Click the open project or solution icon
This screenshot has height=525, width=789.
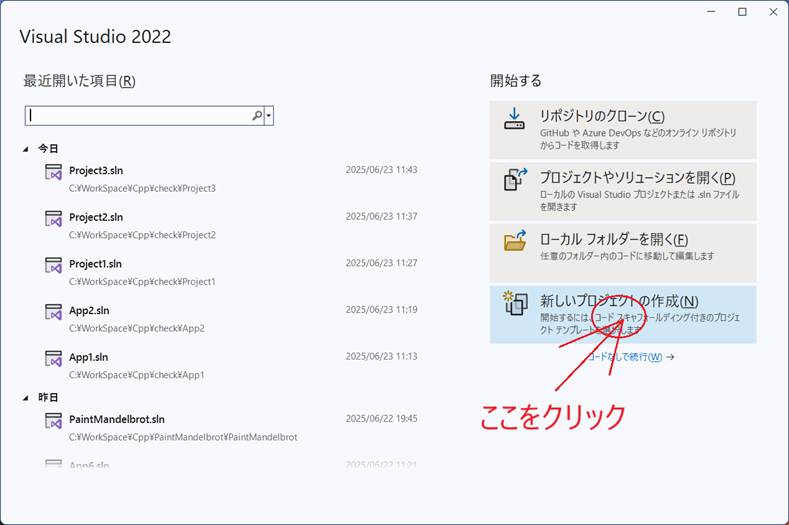pyautogui.click(x=515, y=180)
